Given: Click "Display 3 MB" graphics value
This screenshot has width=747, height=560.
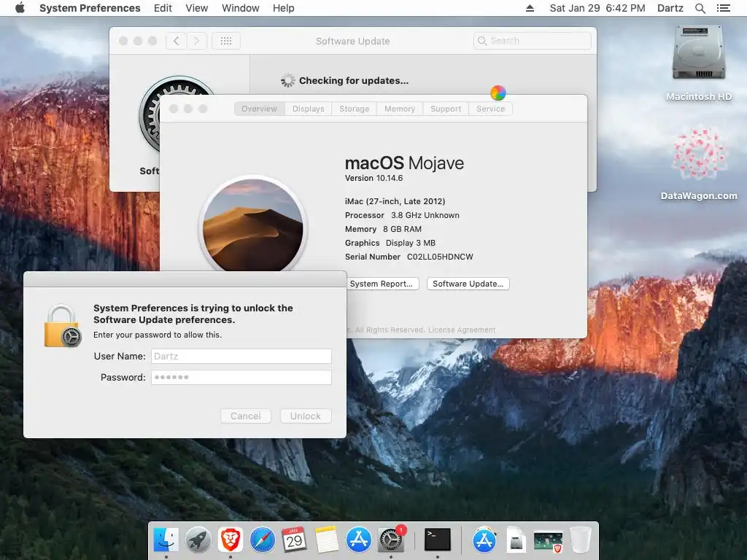Looking at the screenshot, I should click(x=411, y=243).
